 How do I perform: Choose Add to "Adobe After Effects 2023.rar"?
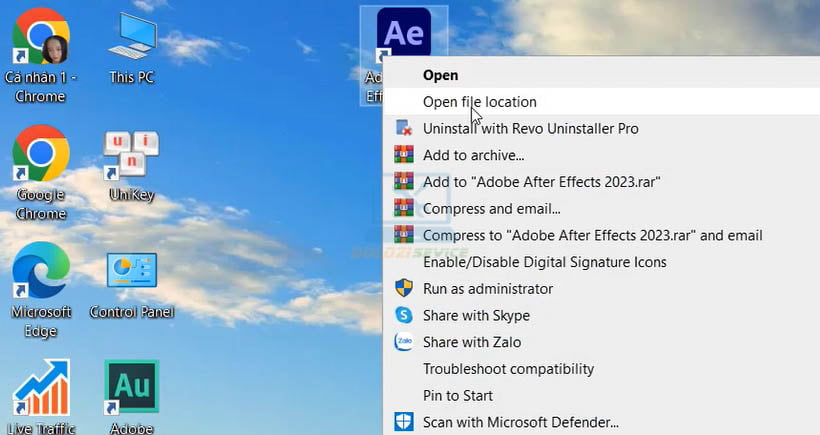pyautogui.click(x=601, y=181)
